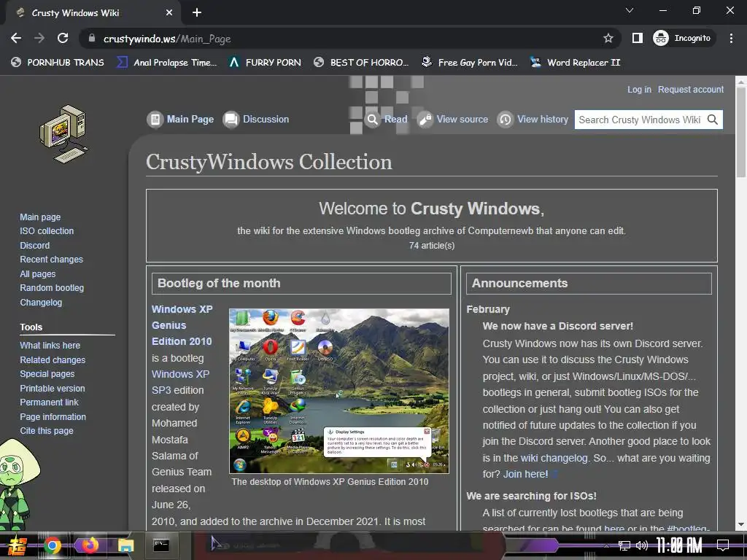
Task: Submit search with the magnifier button
Action: (712, 120)
